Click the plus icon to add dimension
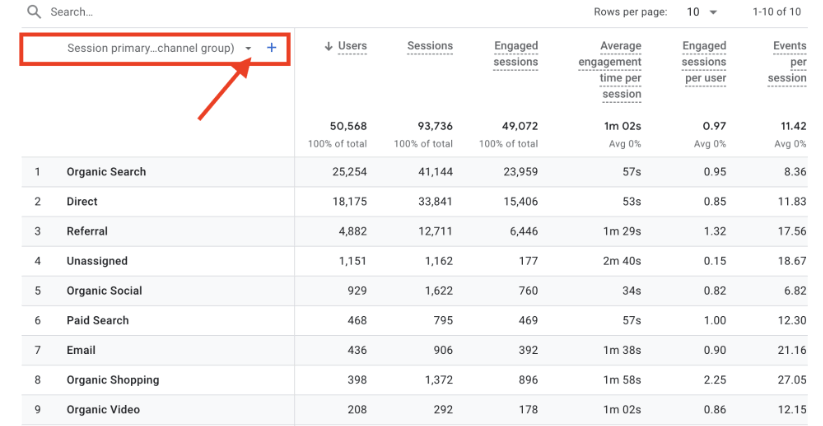This screenshot has height=426, width=823. coord(272,48)
